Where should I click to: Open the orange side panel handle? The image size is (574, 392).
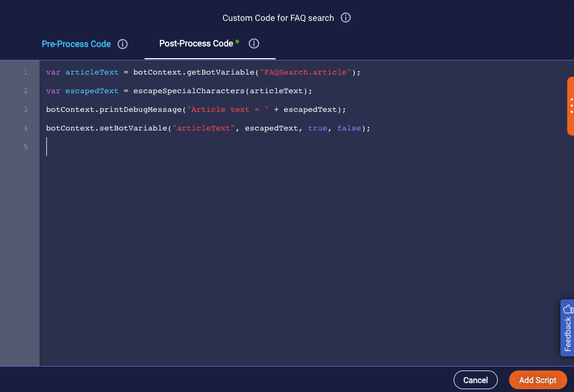tap(571, 106)
